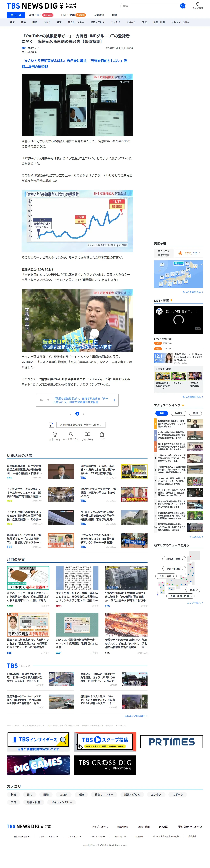Click お問い合わせ footer link
This screenshot has height=868, width=210.
tap(120, 836)
